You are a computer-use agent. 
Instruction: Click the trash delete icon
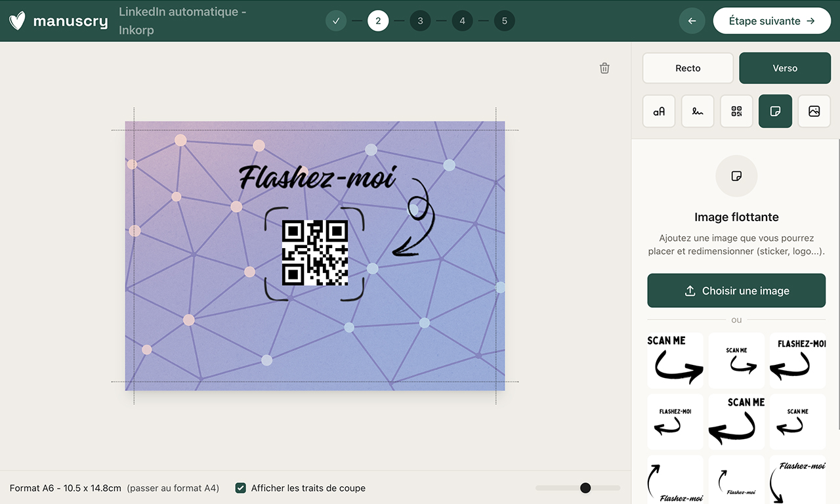pos(604,68)
